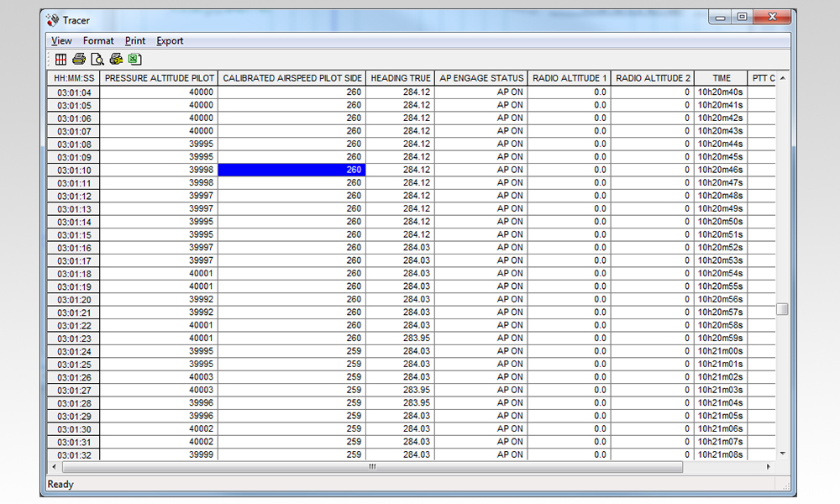Click the Print toolbar icon

tap(78, 59)
